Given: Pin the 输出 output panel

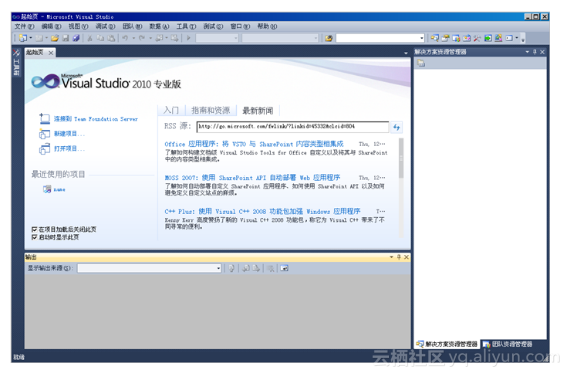Looking at the screenshot, I should tap(399, 257).
